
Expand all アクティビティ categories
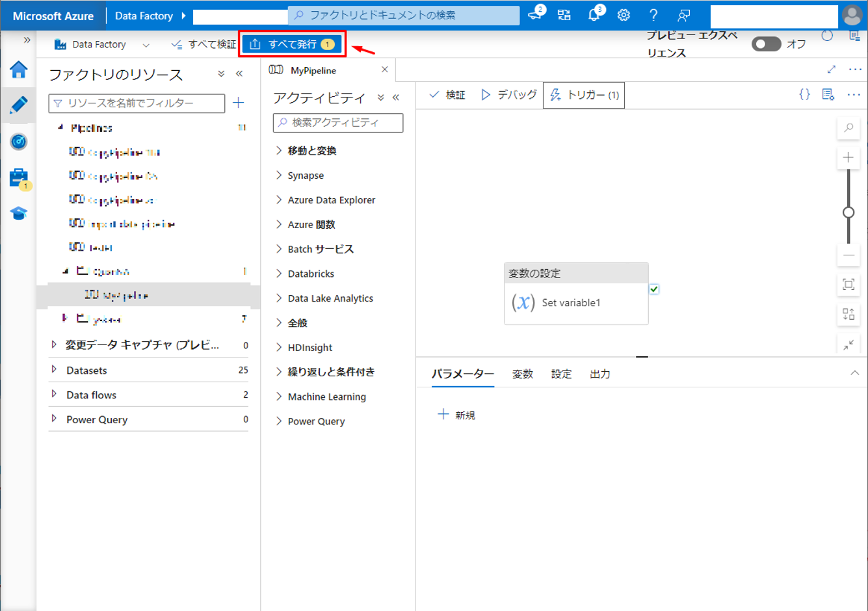click(380, 97)
